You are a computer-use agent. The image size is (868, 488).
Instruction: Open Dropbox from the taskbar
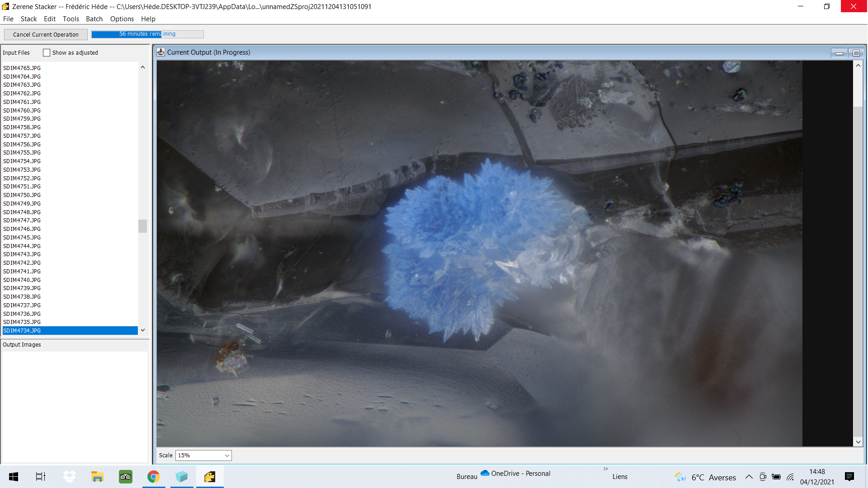(x=69, y=477)
